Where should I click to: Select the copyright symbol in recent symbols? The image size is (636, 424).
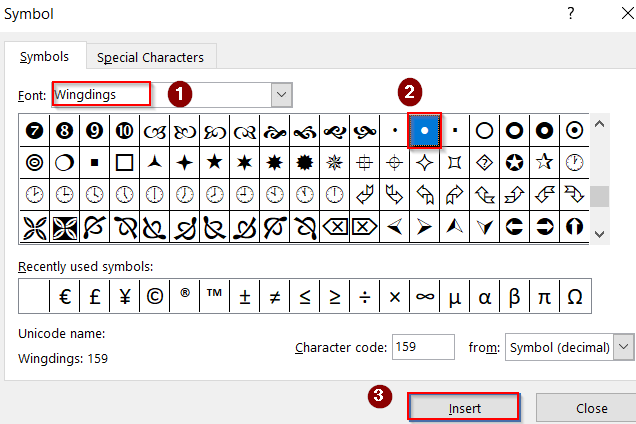click(x=154, y=297)
